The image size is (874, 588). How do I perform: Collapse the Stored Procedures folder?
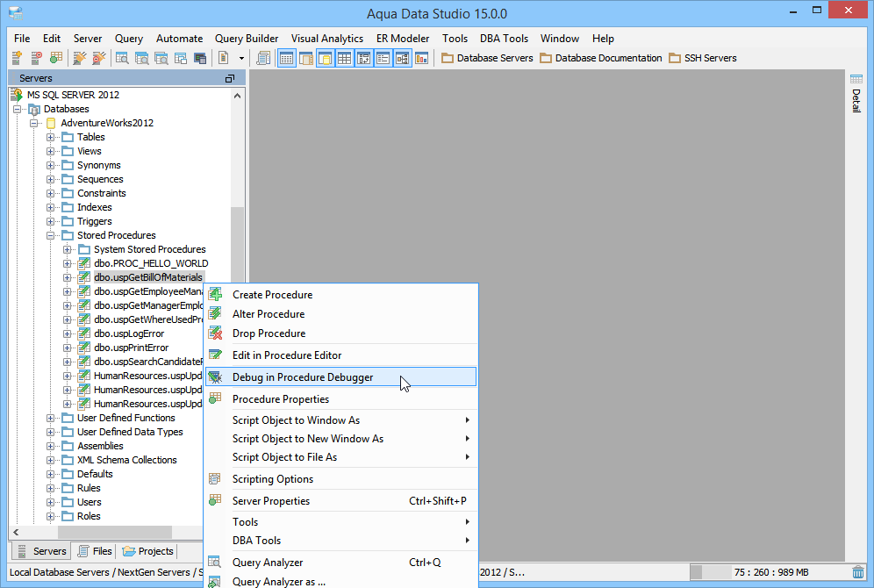pyautogui.click(x=51, y=236)
